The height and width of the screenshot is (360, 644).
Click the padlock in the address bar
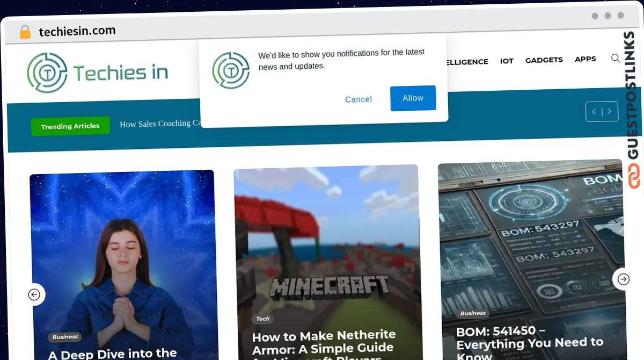(25, 31)
